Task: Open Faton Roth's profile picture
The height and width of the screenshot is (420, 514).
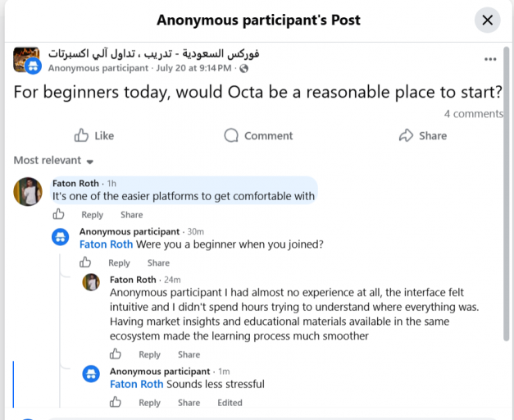Action: 28,192
